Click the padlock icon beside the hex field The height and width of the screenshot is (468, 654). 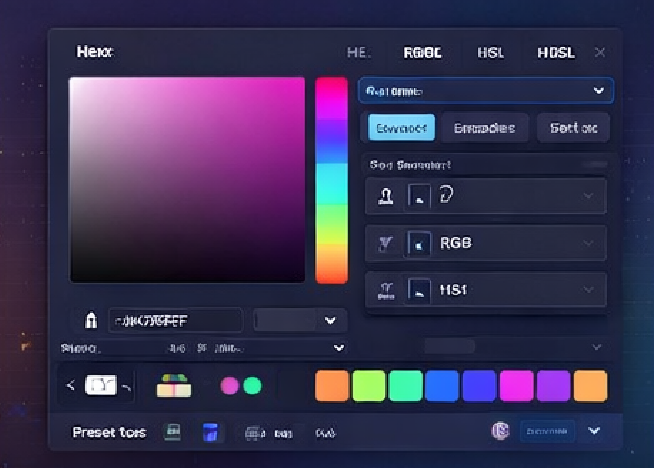pyautogui.click(x=91, y=320)
